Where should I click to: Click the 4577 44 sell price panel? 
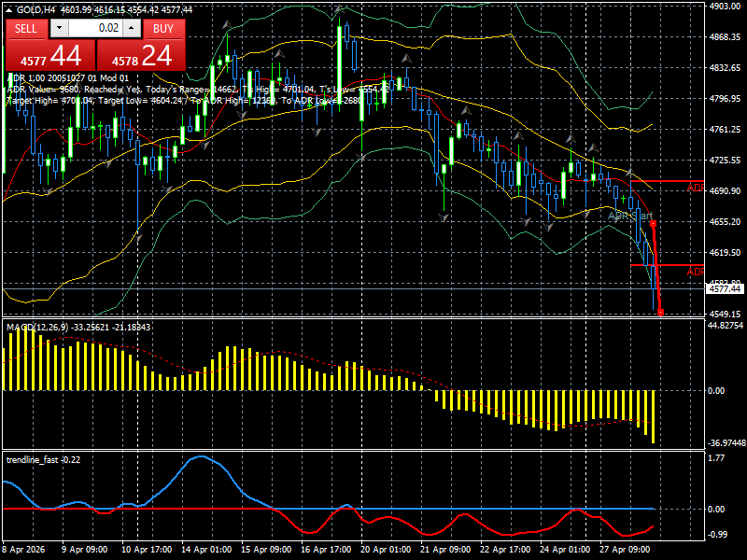click(50, 56)
